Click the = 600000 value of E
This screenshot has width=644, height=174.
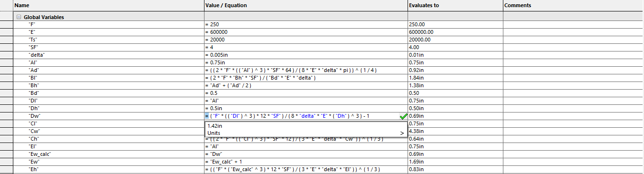coord(306,32)
